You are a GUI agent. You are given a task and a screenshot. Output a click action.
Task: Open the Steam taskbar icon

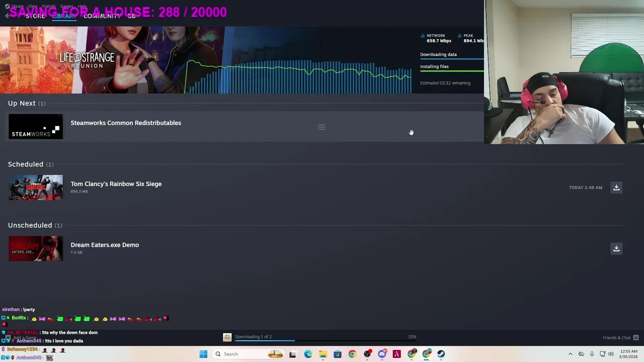[x=441, y=354]
